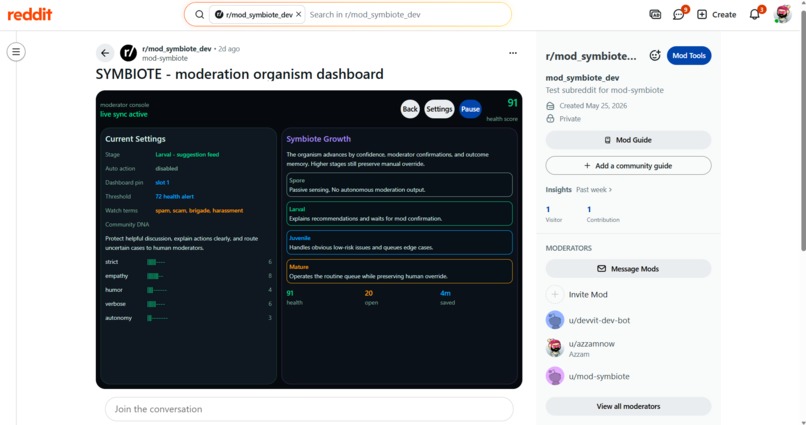Screen dimensions: 806x425
Task: Adjust the strict trait bar
Action: [x=156, y=262]
